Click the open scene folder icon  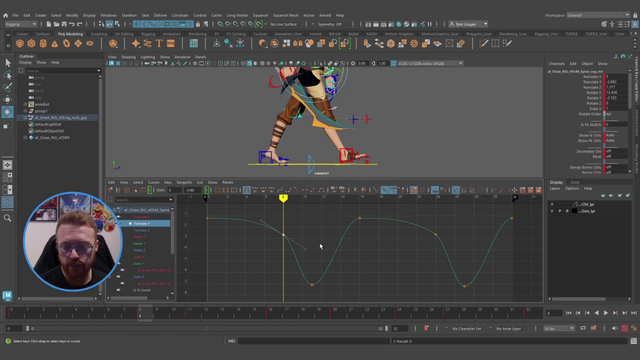[x=56, y=24]
